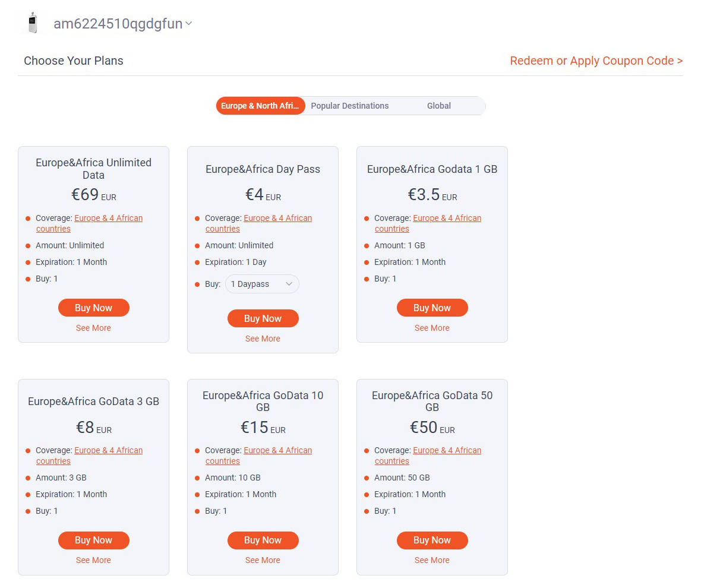See more about Unlimited Data plan
The image size is (701, 588).
tap(93, 328)
